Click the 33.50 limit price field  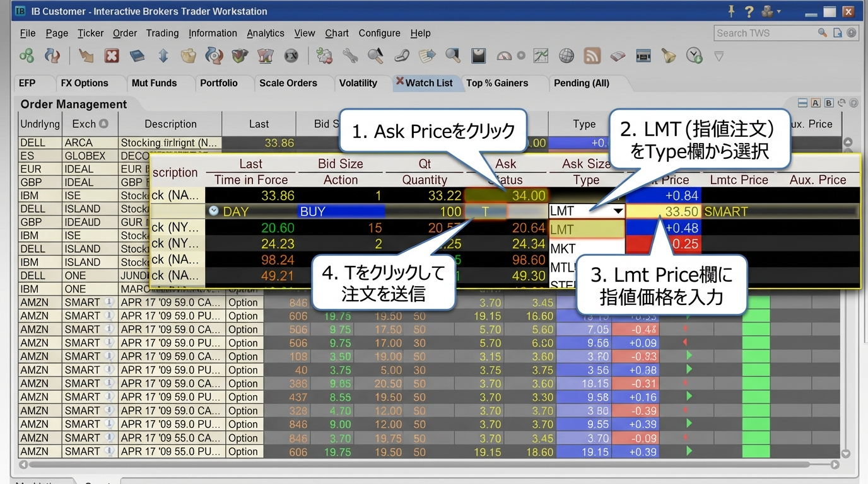(x=664, y=212)
